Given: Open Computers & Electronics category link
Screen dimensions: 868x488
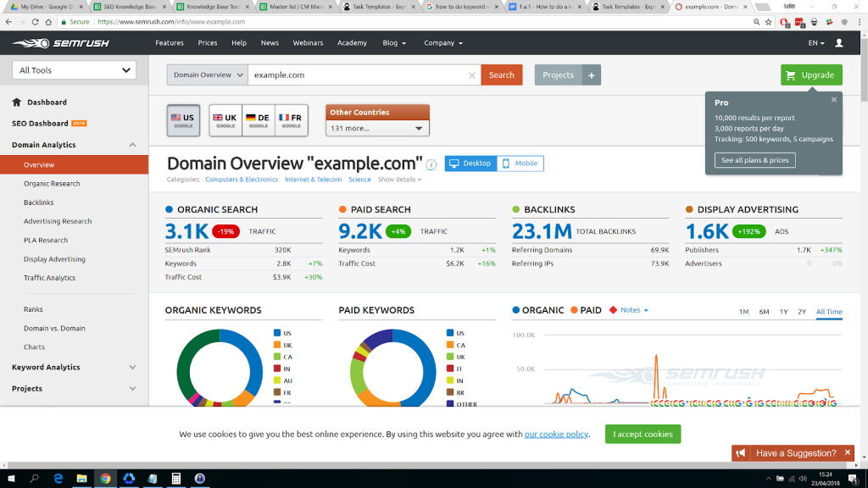Looking at the screenshot, I should point(242,180).
